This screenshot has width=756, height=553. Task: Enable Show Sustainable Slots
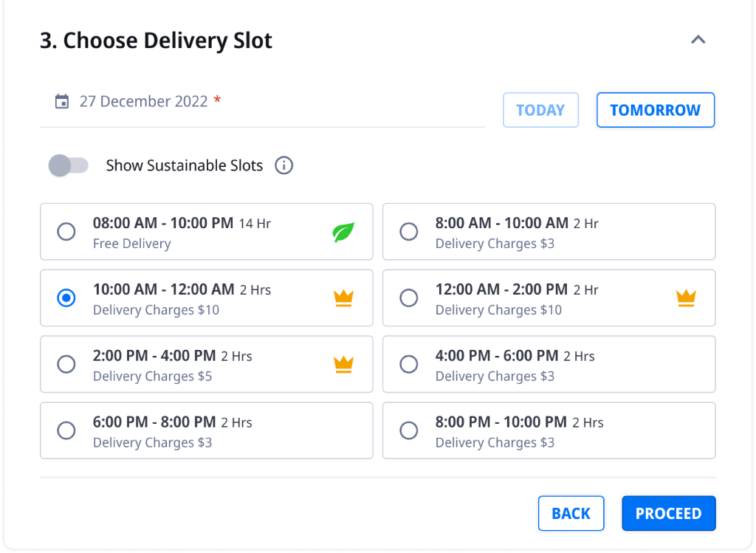click(x=69, y=165)
